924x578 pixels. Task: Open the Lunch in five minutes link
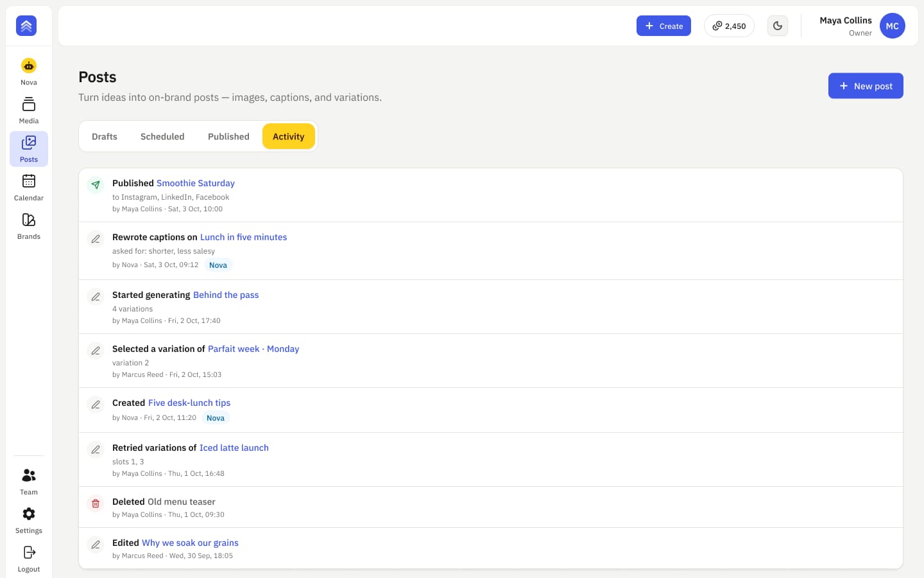(243, 237)
